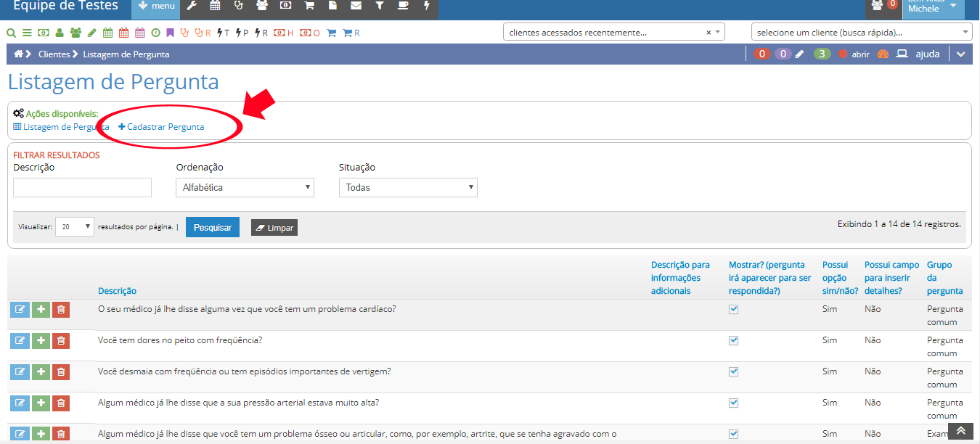The width and height of the screenshot is (980, 444).
Task: Click the Descrição filter text field
Action: tap(82, 188)
